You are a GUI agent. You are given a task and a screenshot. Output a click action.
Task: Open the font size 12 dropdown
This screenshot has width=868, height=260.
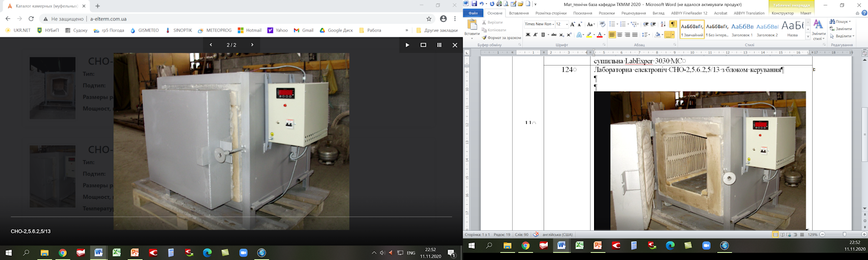point(567,24)
